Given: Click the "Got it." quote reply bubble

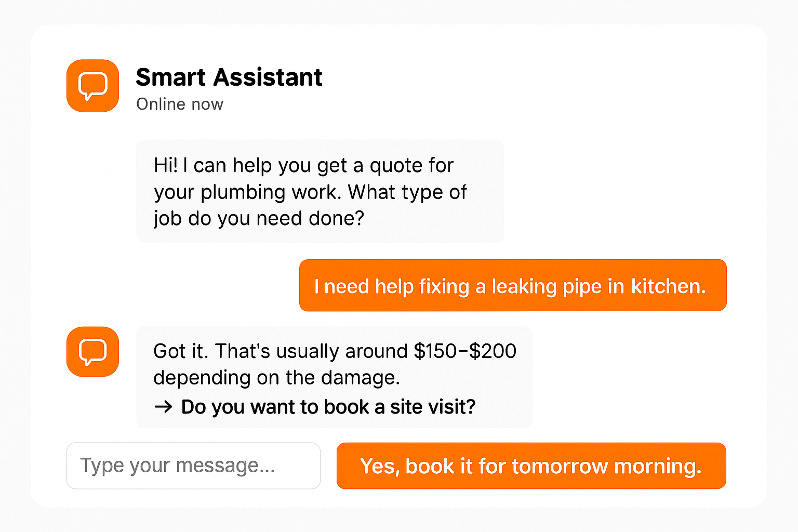Looking at the screenshot, I should [334, 377].
